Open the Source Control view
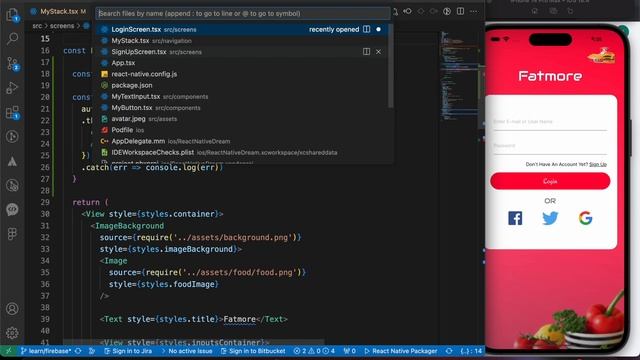The height and width of the screenshot is (360, 640). [12, 64]
